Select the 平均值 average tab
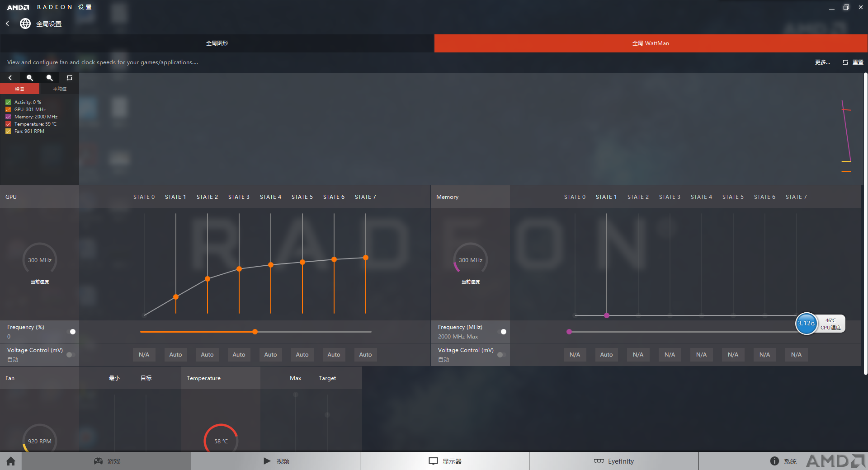The width and height of the screenshot is (868, 470). tap(59, 89)
